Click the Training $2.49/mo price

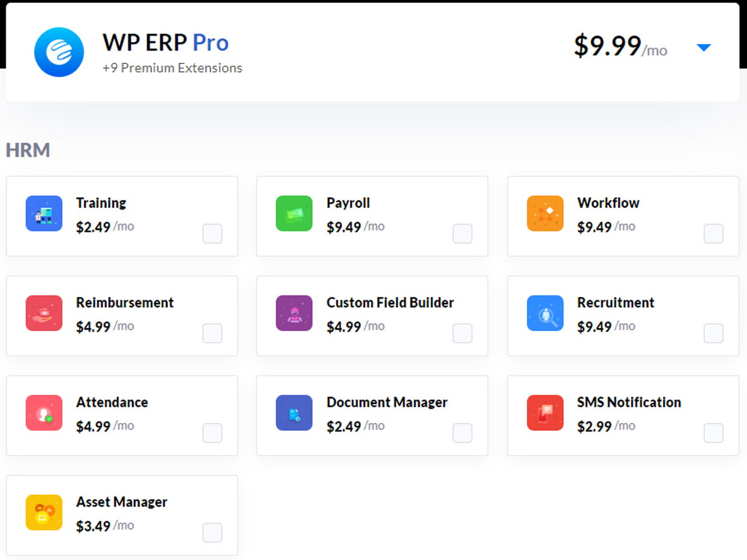click(105, 227)
